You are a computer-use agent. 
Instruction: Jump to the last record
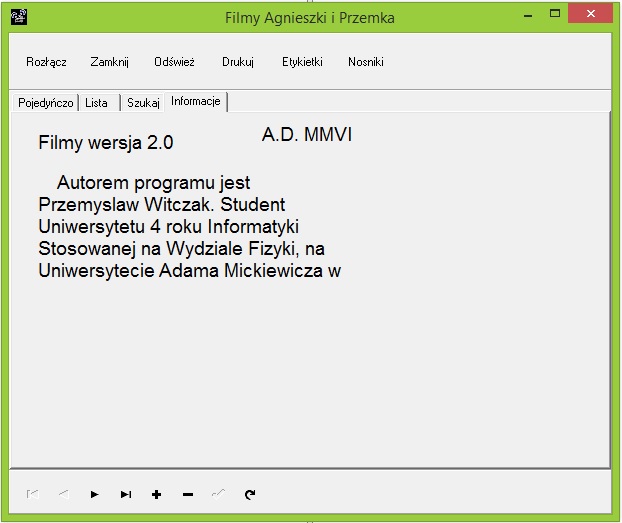[x=125, y=494]
